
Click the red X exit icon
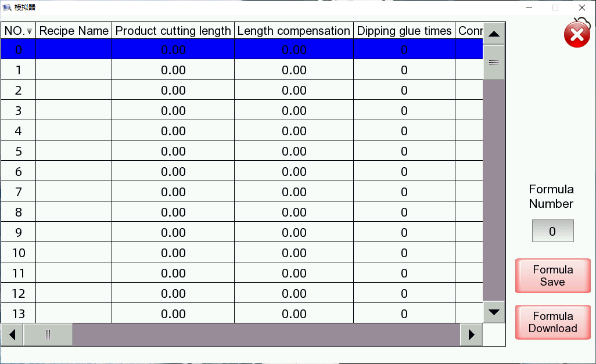576,34
